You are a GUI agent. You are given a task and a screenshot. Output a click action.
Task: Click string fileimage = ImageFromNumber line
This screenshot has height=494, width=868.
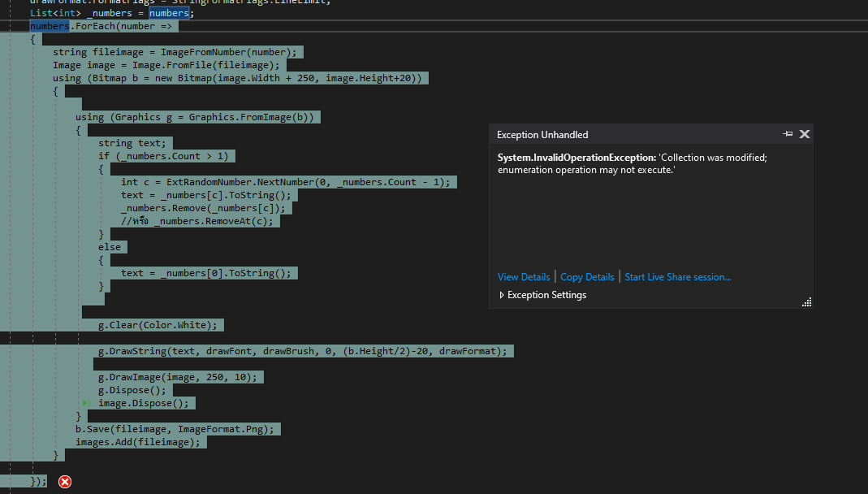[175, 52]
